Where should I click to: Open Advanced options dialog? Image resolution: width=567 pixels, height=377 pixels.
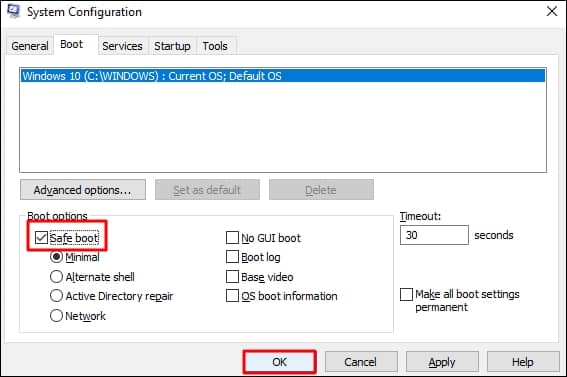tap(83, 190)
